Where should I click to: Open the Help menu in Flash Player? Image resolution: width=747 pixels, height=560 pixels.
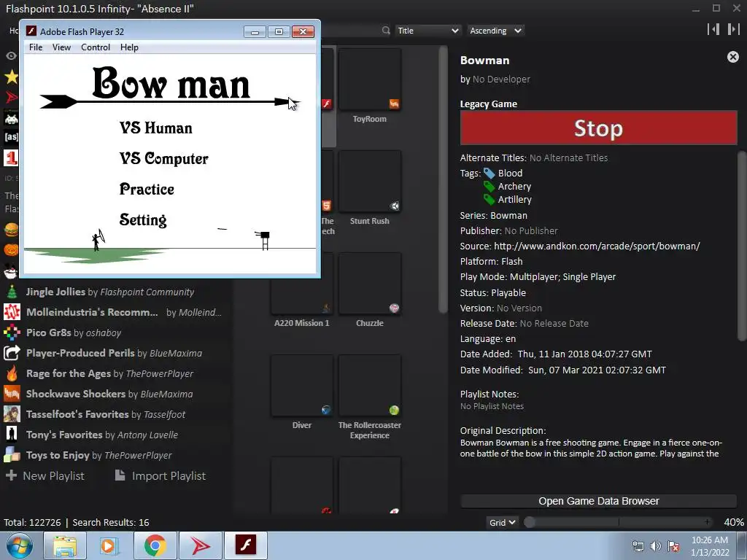[x=129, y=47]
